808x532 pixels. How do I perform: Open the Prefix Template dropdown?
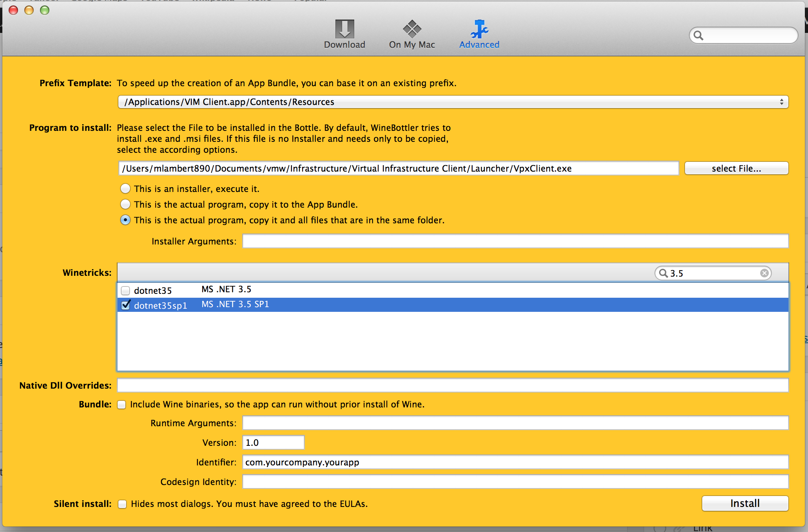pyautogui.click(x=453, y=102)
